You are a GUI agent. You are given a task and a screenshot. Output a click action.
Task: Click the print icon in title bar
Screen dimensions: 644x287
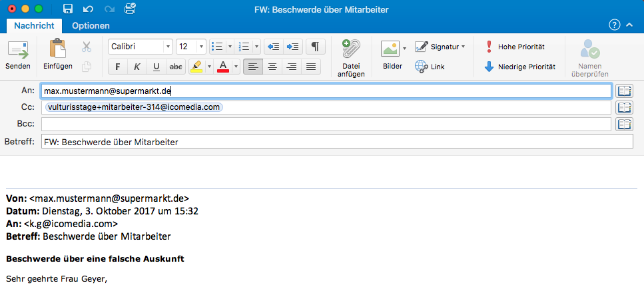130,9
